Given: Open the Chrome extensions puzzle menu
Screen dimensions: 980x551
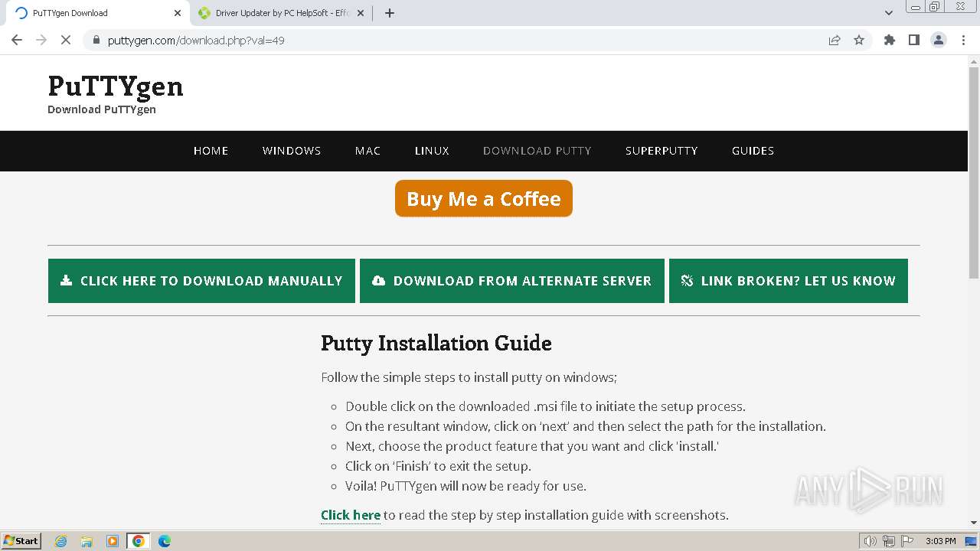Looking at the screenshot, I should (x=890, y=40).
